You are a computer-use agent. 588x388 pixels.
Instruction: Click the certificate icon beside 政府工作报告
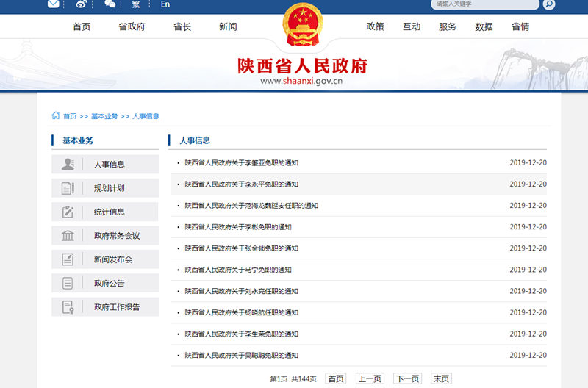(68, 307)
